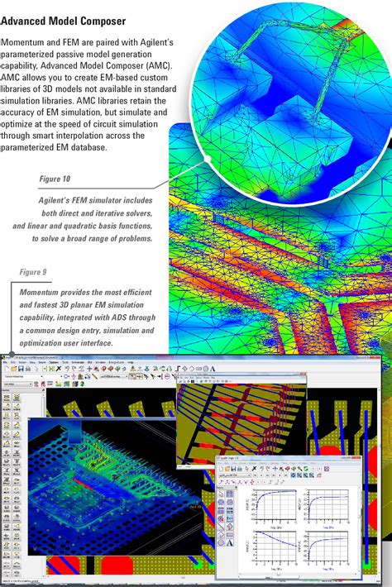
Task: Open Help menu in ADS layout window
Action: (x=131, y=362)
